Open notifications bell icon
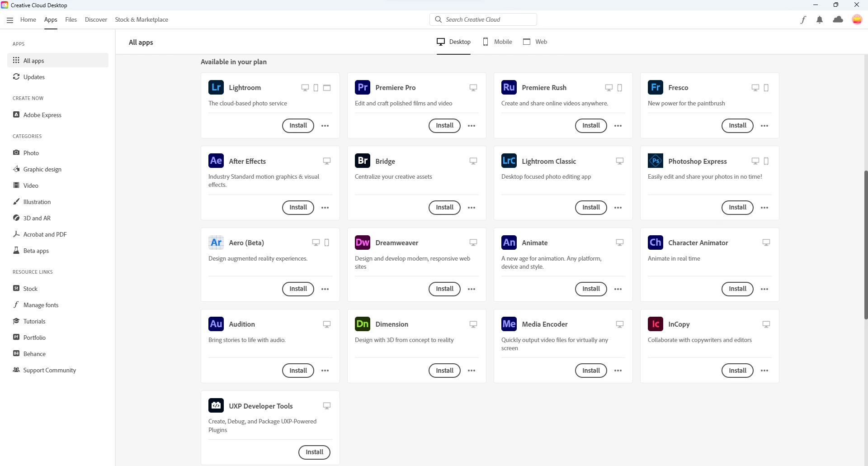Image resolution: width=868 pixels, height=466 pixels. (820, 19)
